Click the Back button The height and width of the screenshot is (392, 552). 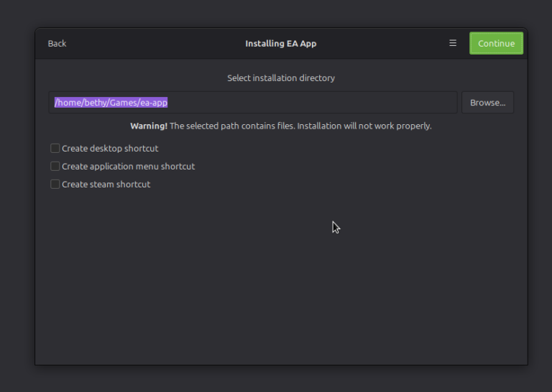coord(57,43)
